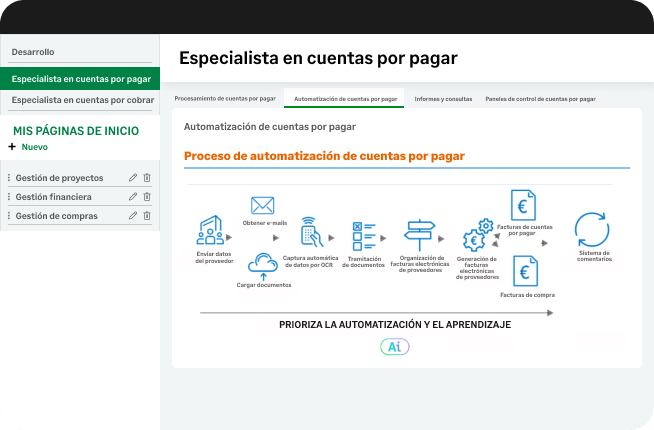Click the Sistema de comentarios refresh icon

pyautogui.click(x=592, y=230)
